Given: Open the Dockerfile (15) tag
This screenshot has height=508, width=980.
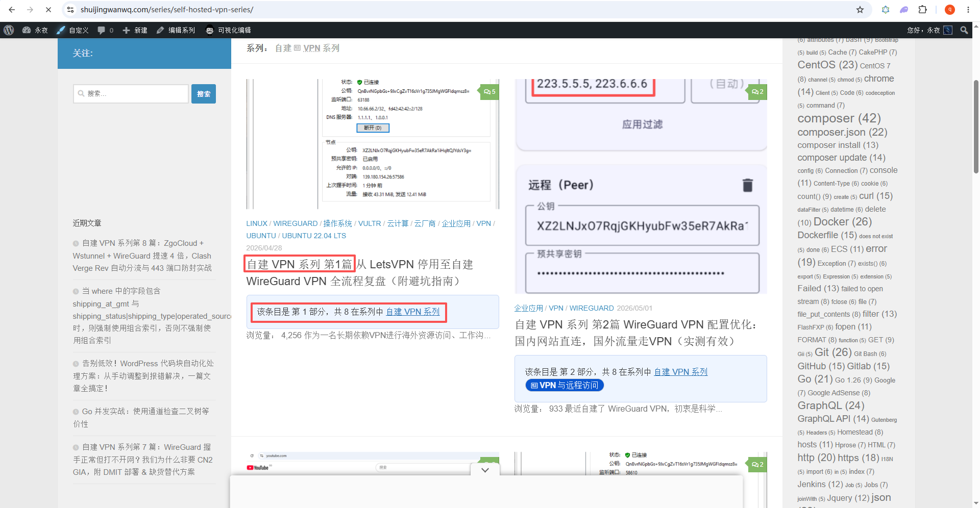Looking at the screenshot, I should (827, 235).
